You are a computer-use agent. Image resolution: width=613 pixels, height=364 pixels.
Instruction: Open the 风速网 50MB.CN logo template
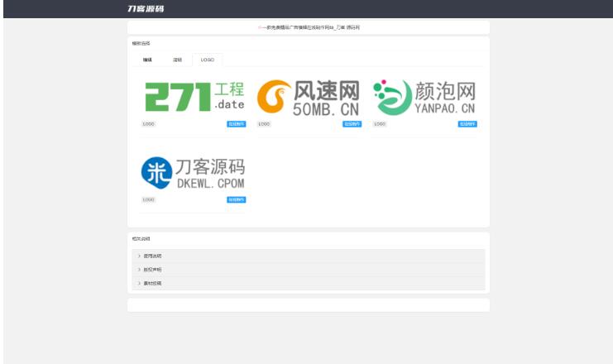[x=309, y=98]
